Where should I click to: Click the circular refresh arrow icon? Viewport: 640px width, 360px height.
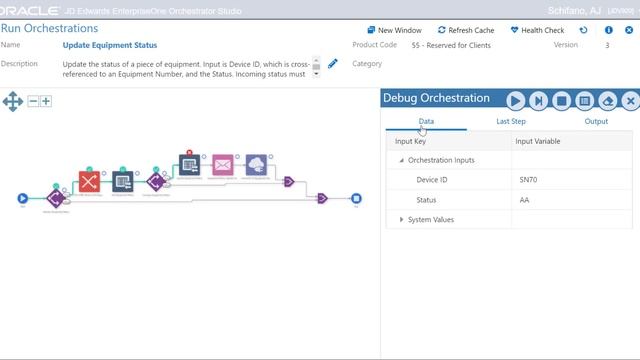pos(584,30)
